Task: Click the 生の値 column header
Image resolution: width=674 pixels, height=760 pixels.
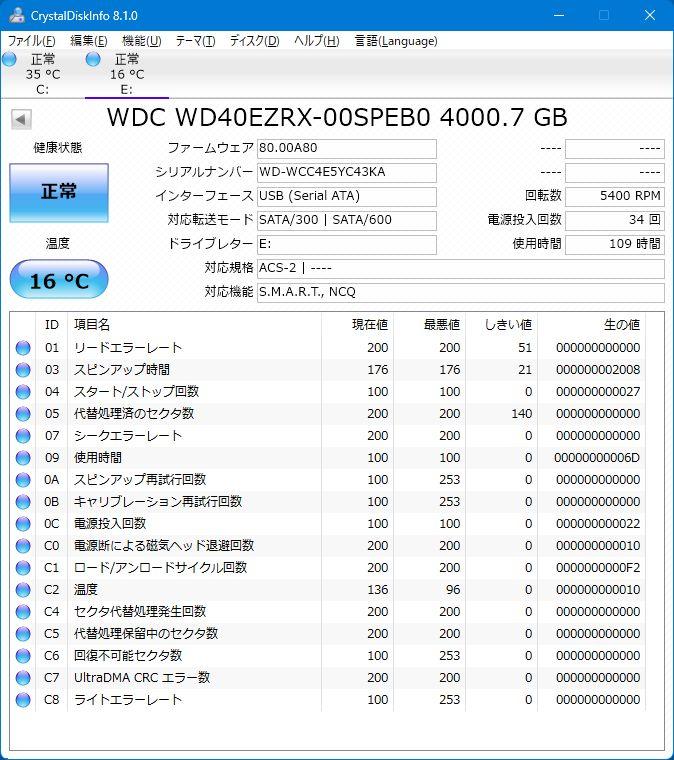Action: [591, 325]
